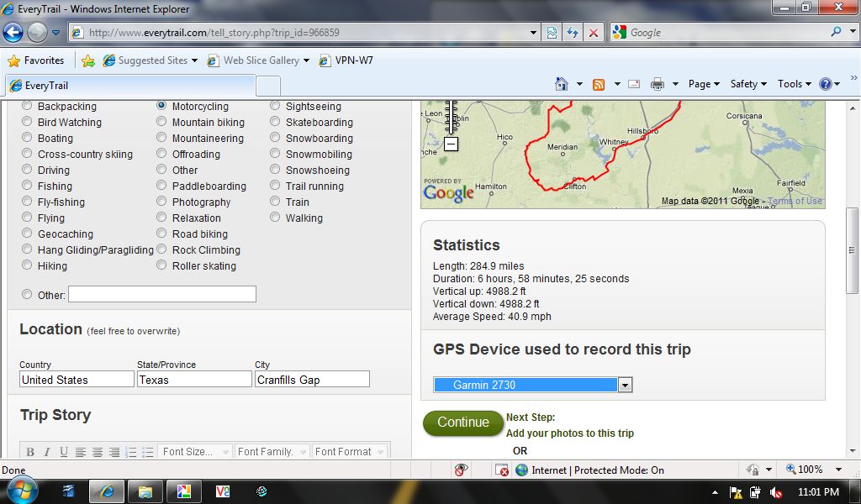Align text left in Trip Story editor
Image resolution: width=861 pixels, height=504 pixels.
pyautogui.click(x=81, y=452)
